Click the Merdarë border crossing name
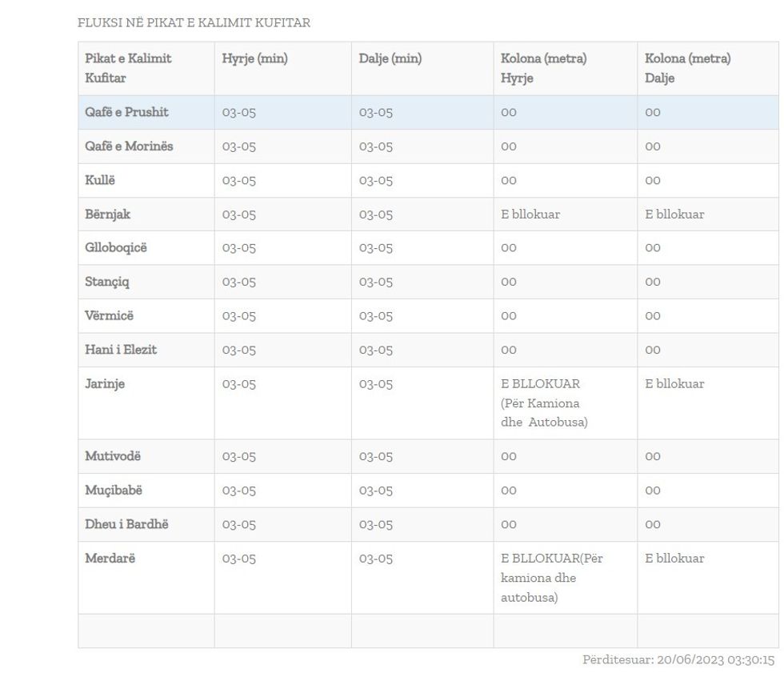The image size is (784, 677). (x=110, y=559)
